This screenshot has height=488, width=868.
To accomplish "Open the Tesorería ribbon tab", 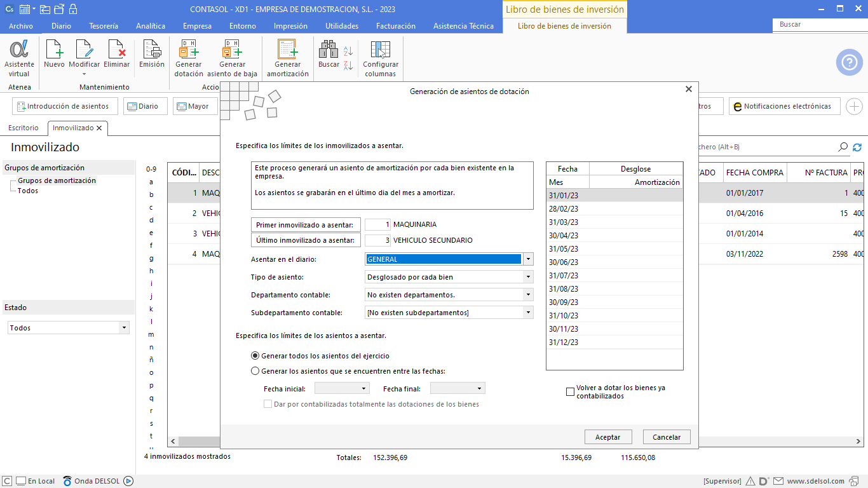I will click(104, 26).
